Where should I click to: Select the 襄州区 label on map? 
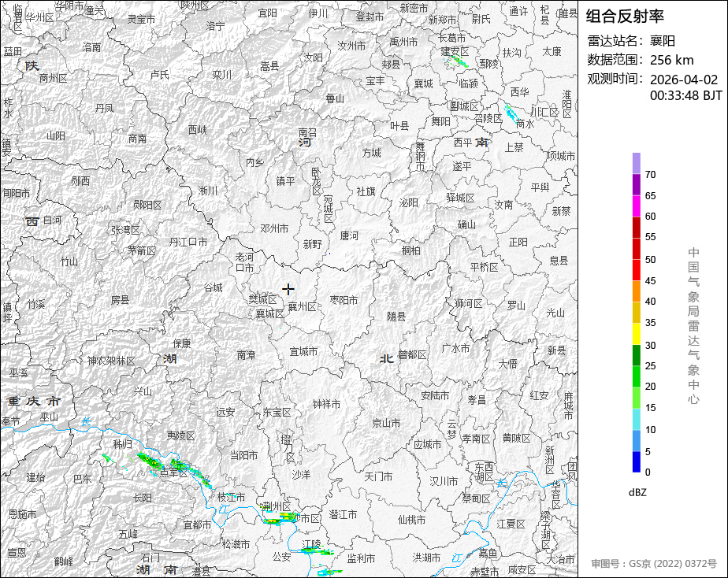pos(303,306)
